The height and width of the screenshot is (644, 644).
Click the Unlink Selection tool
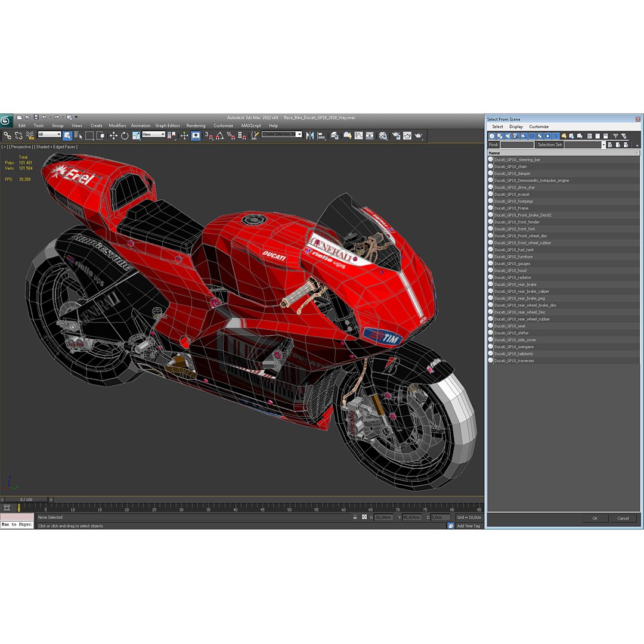19,135
